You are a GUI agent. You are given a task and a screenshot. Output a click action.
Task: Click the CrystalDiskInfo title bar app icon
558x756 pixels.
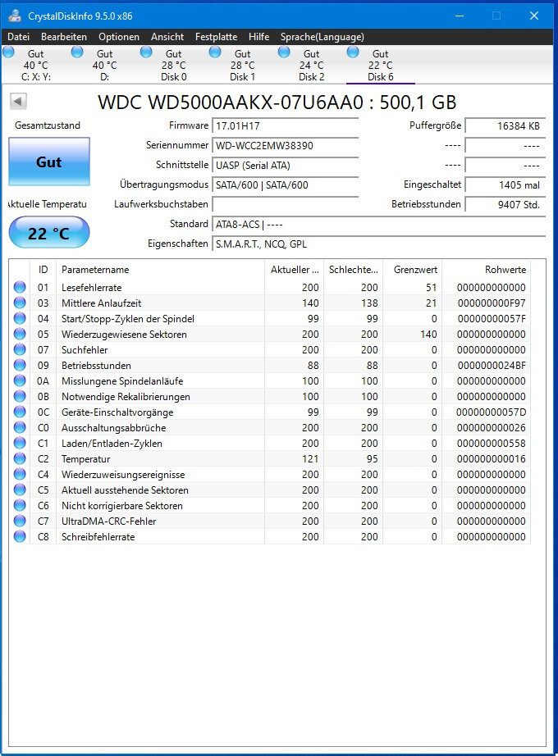click(x=15, y=16)
